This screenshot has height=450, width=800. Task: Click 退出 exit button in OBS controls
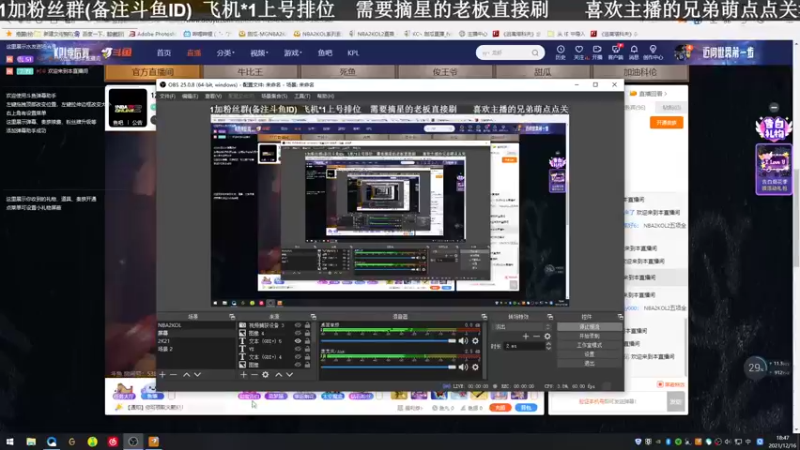pyautogui.click(x=589, y=363)
